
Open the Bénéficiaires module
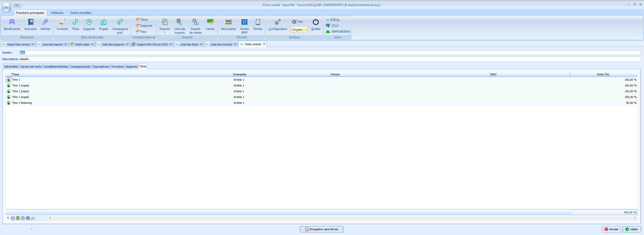(x=12, y=25)
